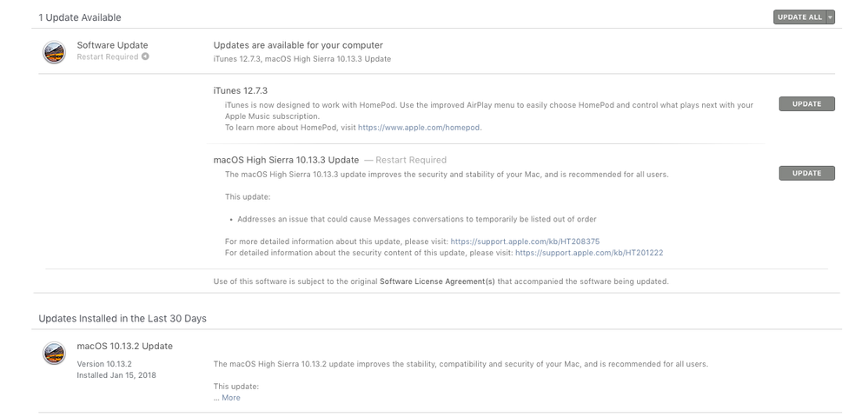Click the Messages conversations bullet point text
The height and width of the screenshot is (417, 868).
coord(417,219)
